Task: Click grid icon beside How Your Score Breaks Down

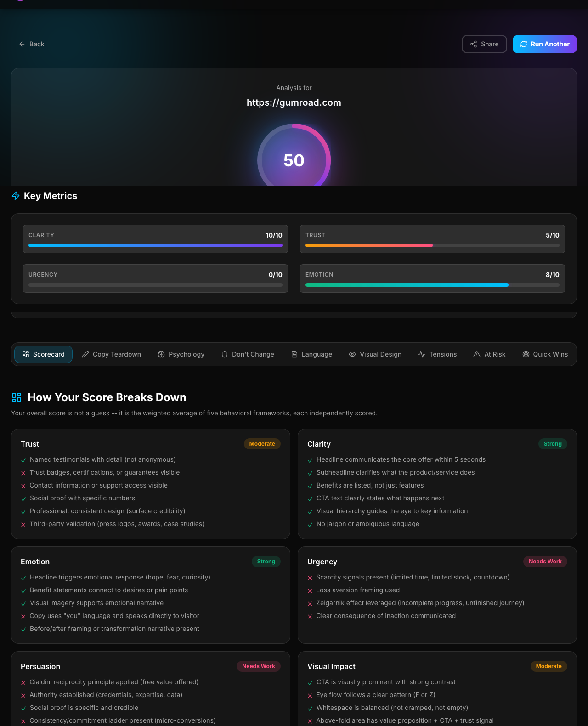Action: click(x=17, y=397)
